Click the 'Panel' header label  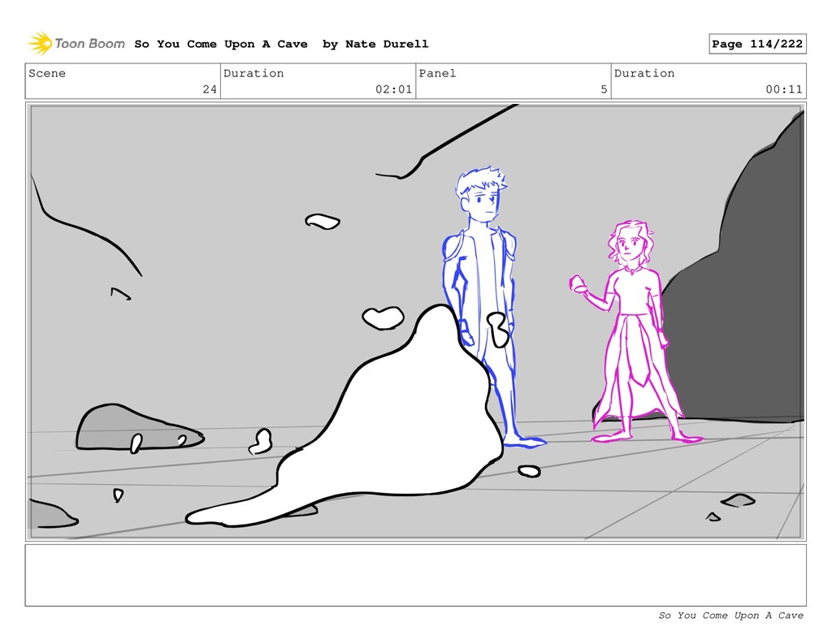point(437,73)
